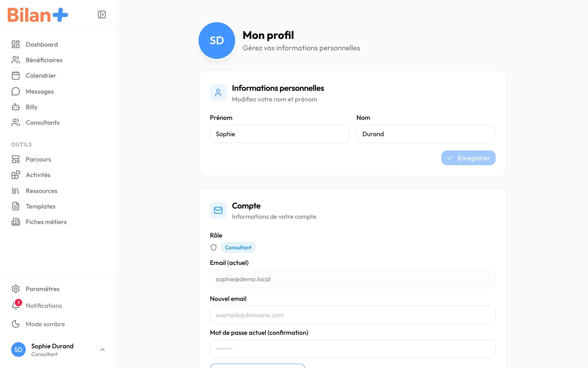Viewport: 588px width, 368px height.
Task: Click the Bilan+ logo
Action: click(x=37, y=15)
